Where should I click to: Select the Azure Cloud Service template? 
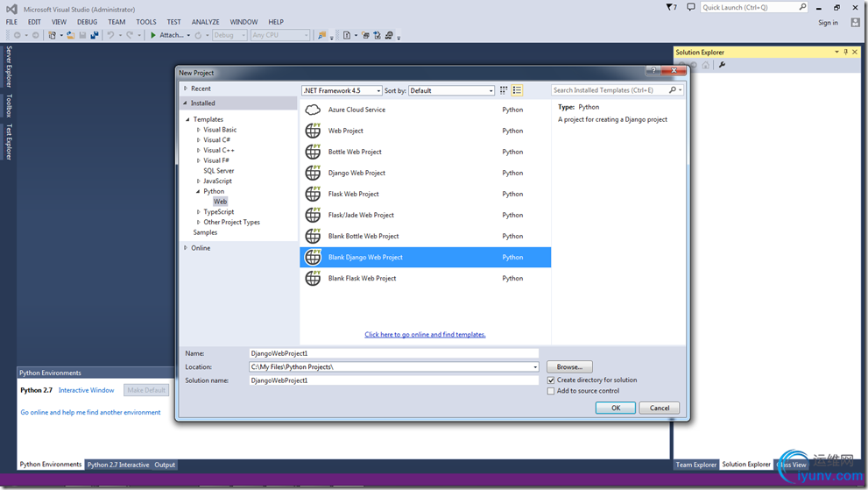point(425,110)
